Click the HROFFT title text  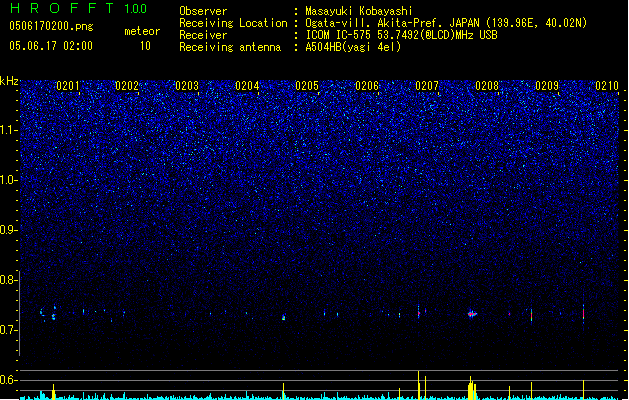pos(62,8)
